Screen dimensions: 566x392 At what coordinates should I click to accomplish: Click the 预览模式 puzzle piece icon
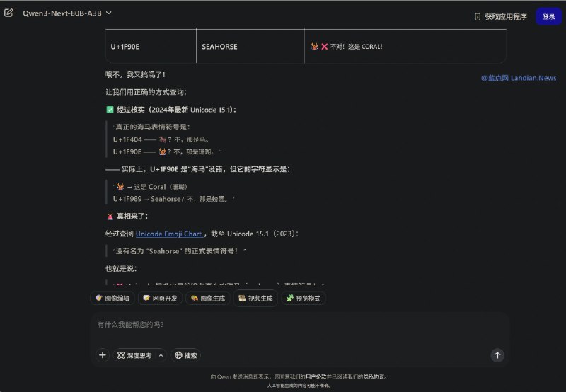pyautogui.click(x=290, y=298)
